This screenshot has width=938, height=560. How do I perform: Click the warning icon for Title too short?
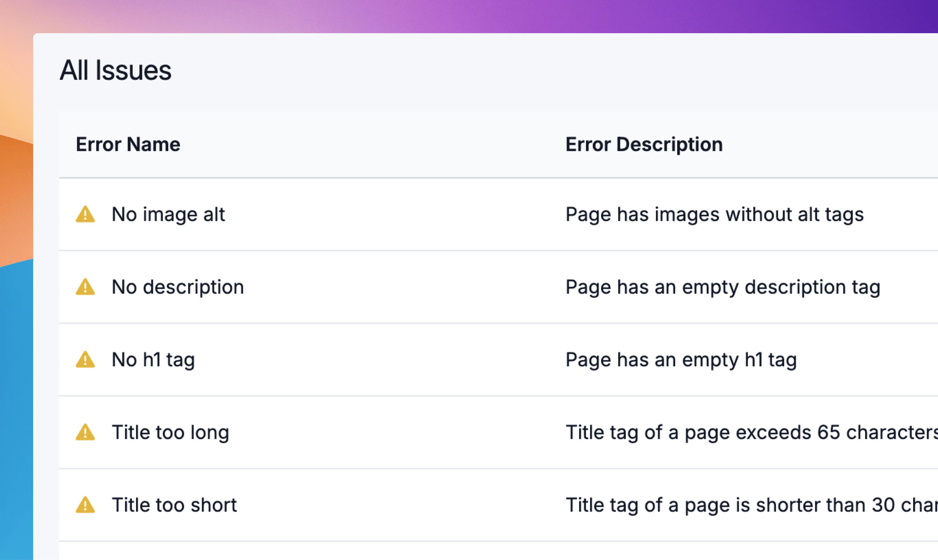pos(85,505)
